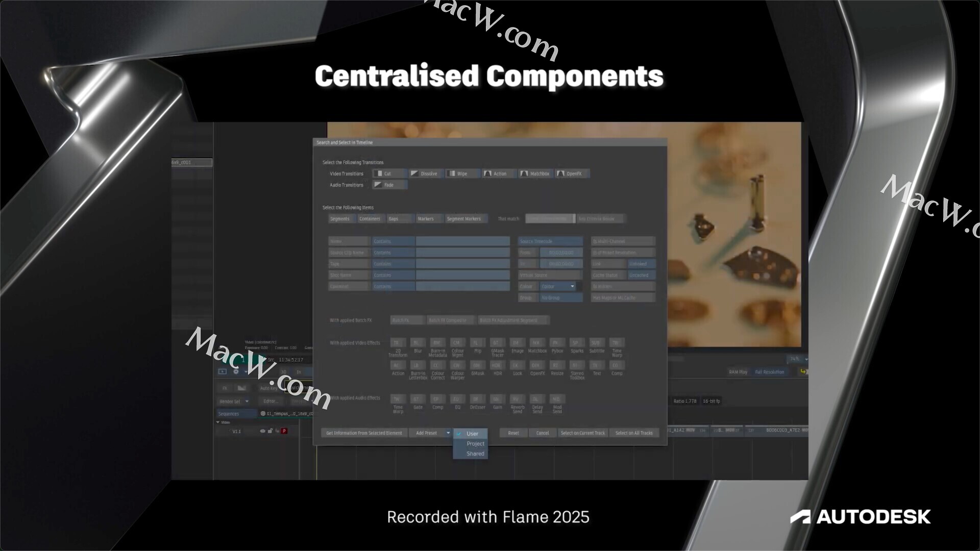
Task: Switch to the Sequences tab
Action: pos(236,414)
